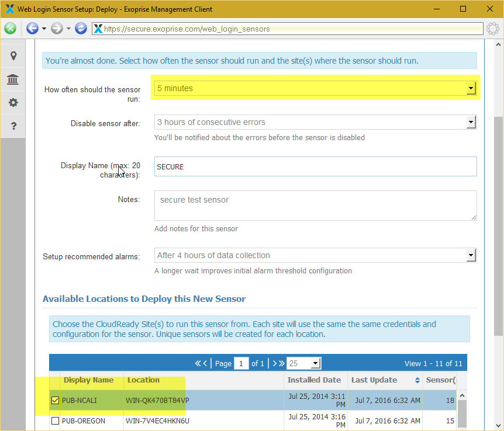This screenshot has width=504, height=431.
Task: Click the Notes text area
Action: point(315,206)
